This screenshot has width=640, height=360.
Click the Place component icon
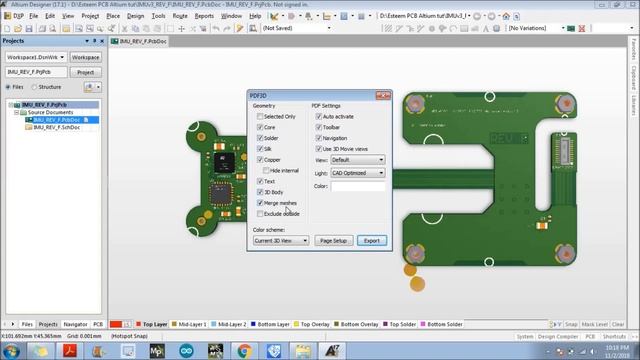496,29
